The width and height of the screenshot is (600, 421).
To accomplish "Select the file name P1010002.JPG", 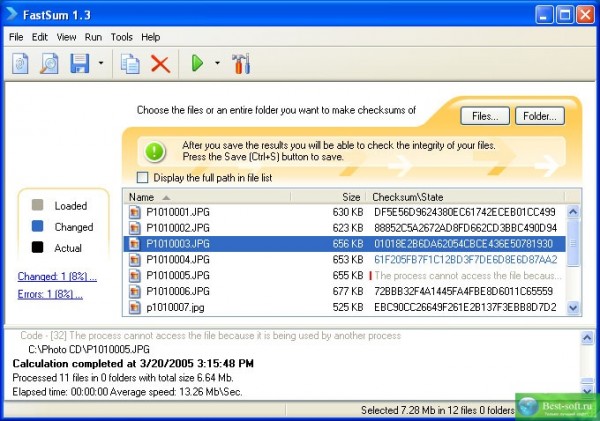I will click(178, 228).
